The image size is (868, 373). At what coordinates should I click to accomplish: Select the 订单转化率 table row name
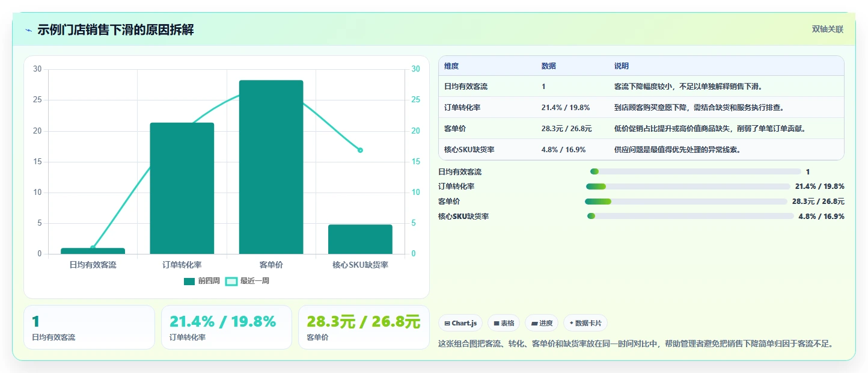click(462, 108)
